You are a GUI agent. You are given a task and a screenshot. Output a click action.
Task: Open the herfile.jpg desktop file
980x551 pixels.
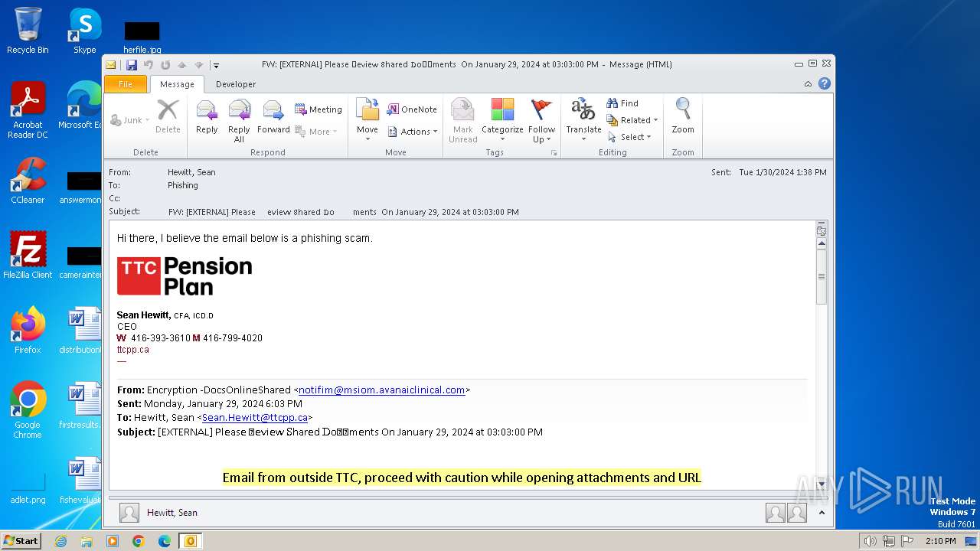[142, 37]
